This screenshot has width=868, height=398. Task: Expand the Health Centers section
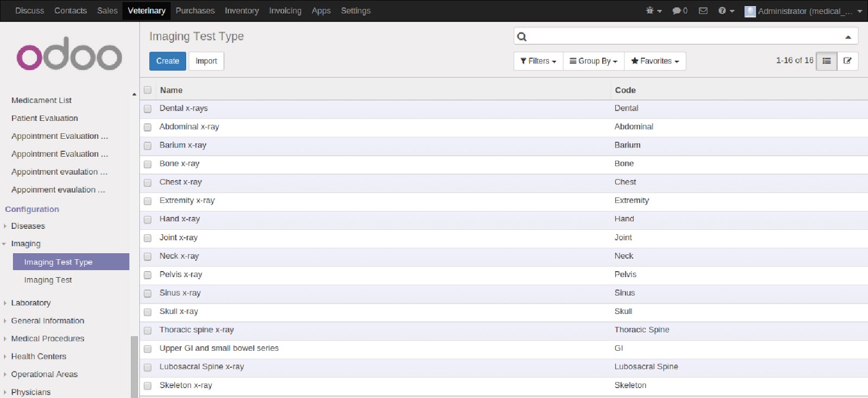[38, 357]
